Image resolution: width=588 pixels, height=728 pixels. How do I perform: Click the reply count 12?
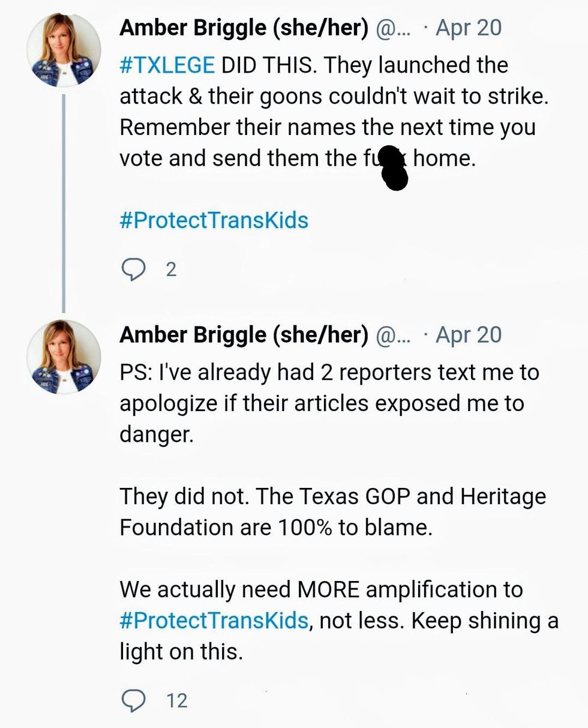tap(176, 700)
